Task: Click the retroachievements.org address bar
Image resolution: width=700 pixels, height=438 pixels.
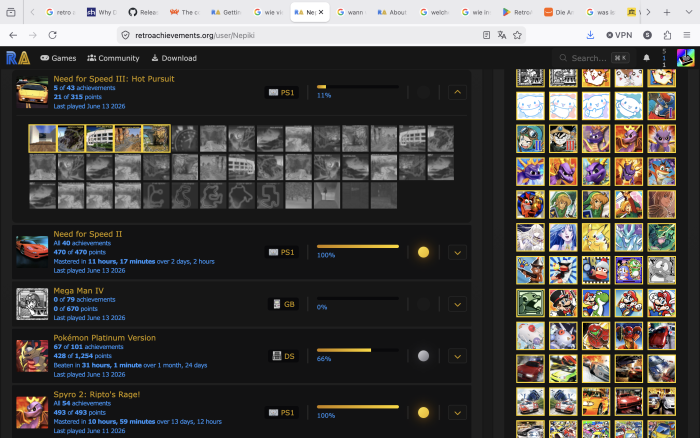Action: tap(304, 35)
